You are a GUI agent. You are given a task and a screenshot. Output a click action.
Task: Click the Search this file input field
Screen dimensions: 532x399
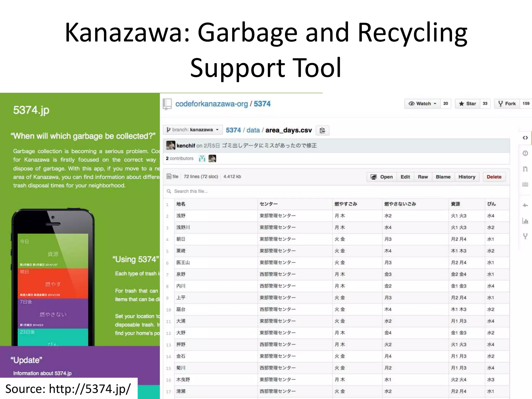pyautogui.click(x=336, y=191)
